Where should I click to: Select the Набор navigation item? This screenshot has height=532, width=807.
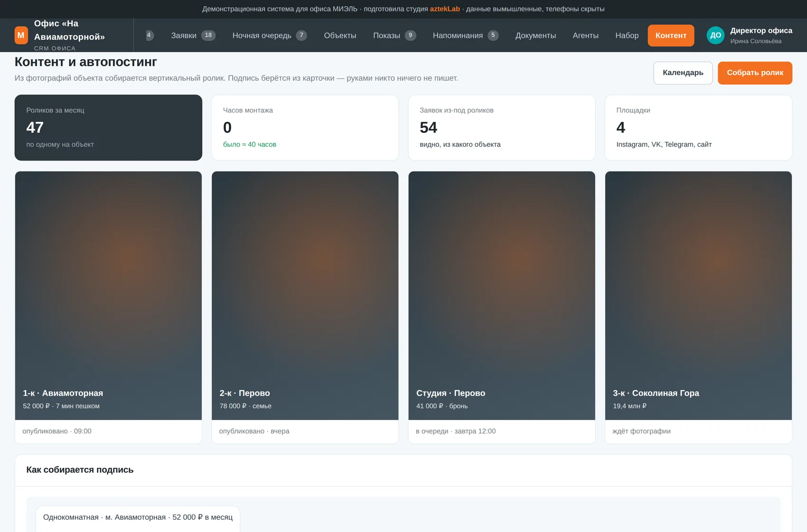pyautogui.click(x=627, y=36)
